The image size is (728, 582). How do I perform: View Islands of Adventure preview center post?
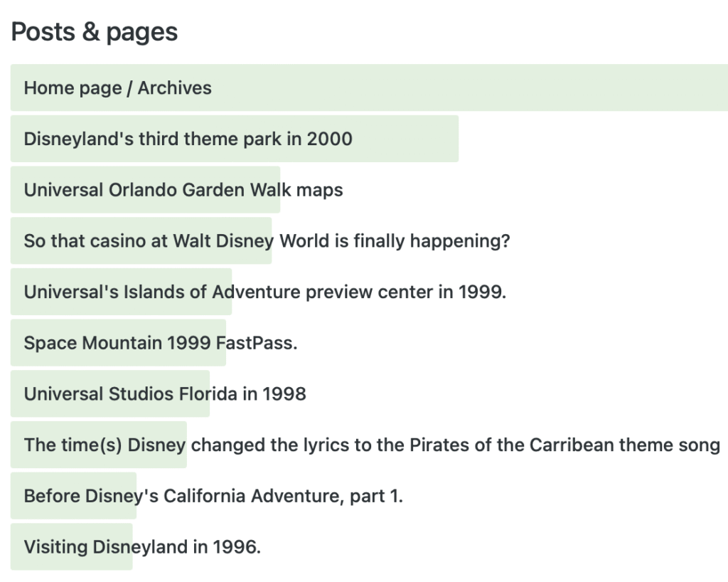point(264,292)
